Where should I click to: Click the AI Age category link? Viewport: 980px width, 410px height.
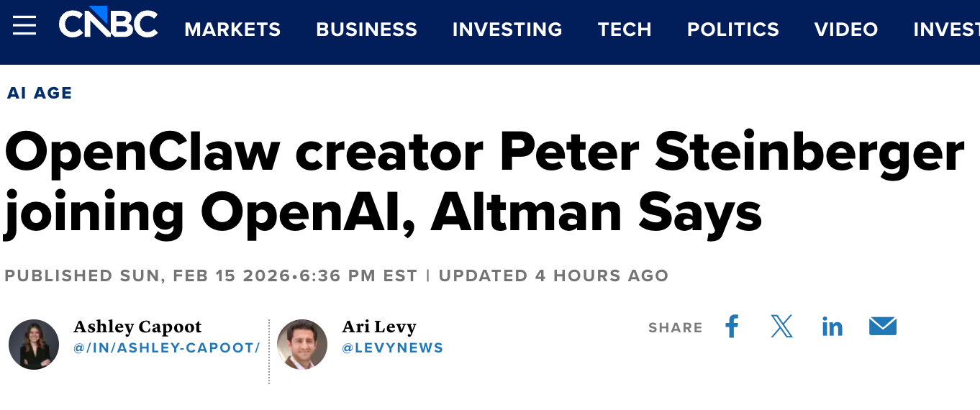40,93
